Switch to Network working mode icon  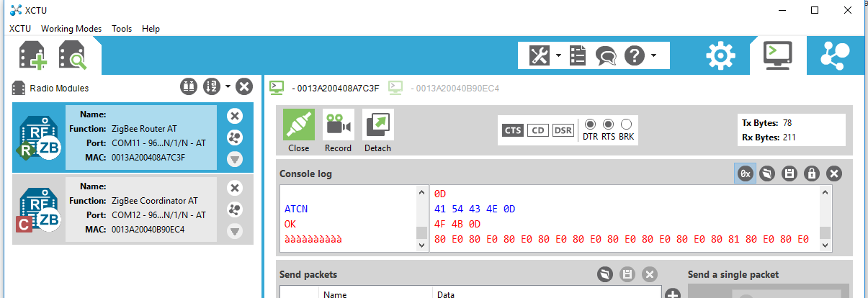[x=836, y=55]
